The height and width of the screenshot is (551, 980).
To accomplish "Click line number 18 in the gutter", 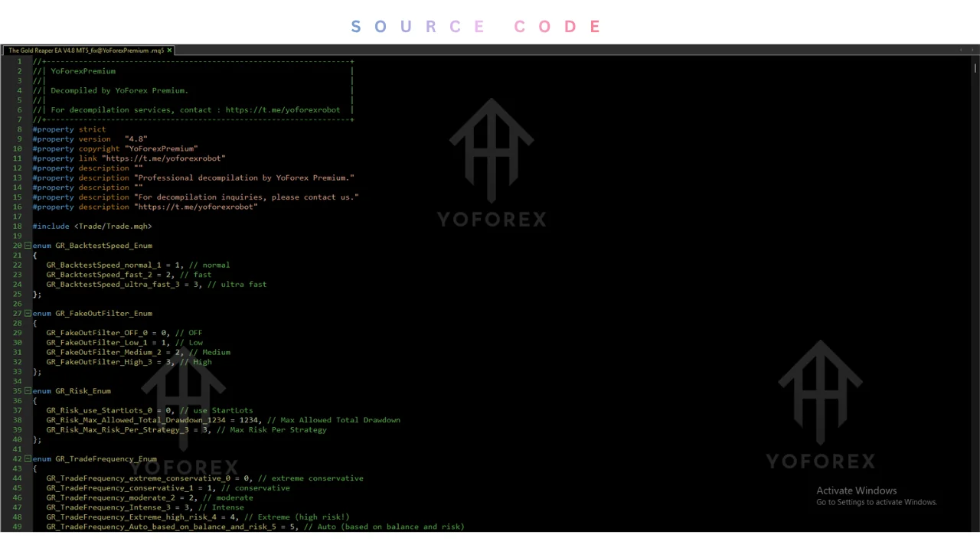I will click(17, 227).
